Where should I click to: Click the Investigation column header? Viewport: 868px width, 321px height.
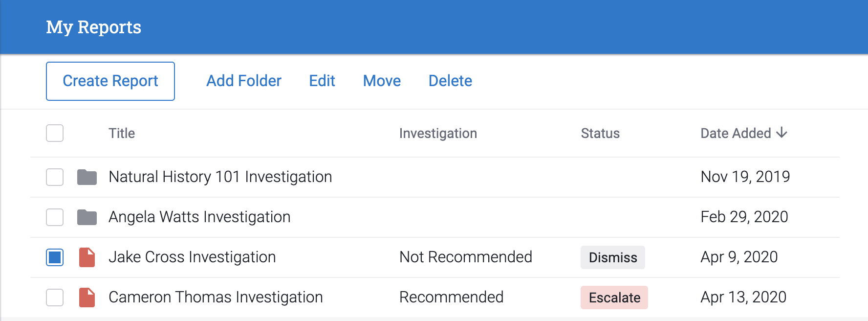[x=438, y=133]
